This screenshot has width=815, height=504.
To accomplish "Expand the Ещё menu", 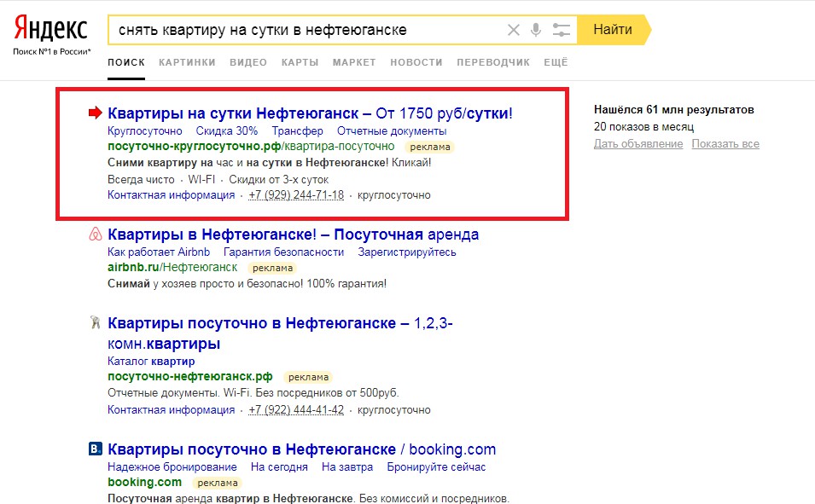I will (556, 62).
